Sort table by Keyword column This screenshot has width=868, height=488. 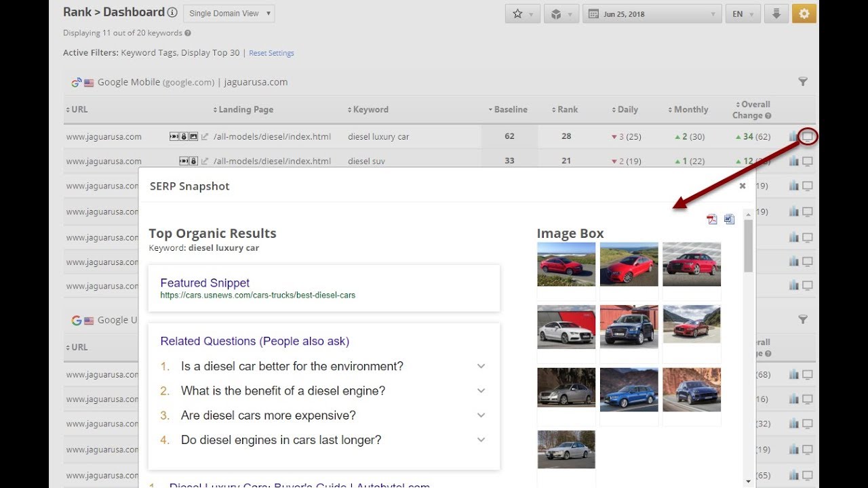click(368, 109)
